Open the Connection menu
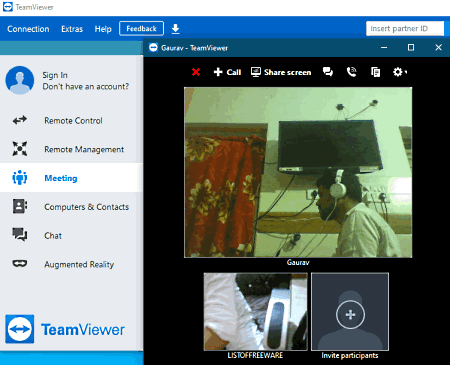Viewport: 450px width, 365px height. [28, 29]
